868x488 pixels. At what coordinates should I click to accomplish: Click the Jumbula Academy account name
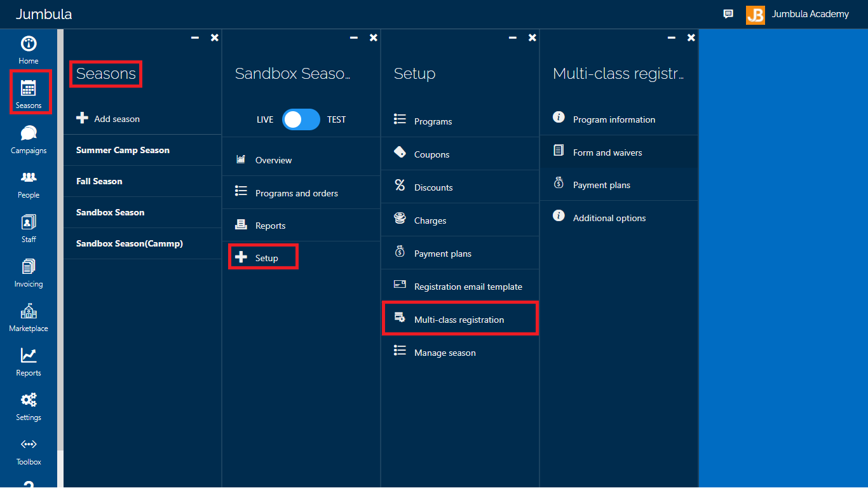click(810, 14)
